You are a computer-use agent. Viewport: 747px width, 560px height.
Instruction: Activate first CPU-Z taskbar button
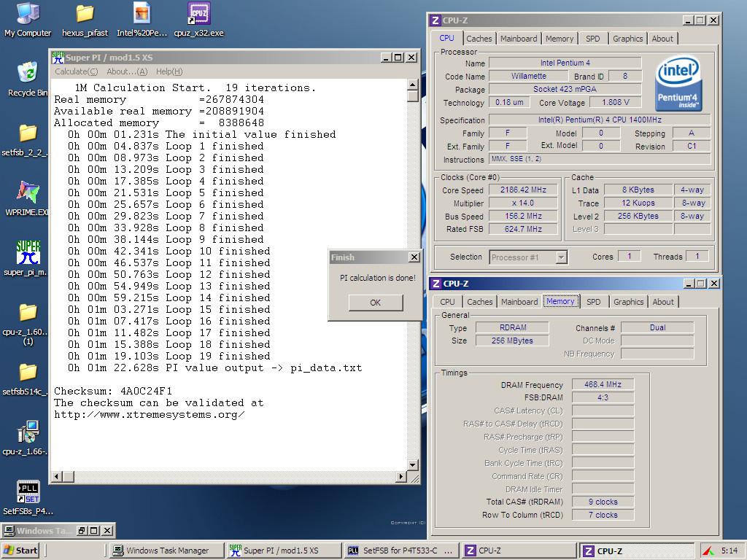[519, 551]
